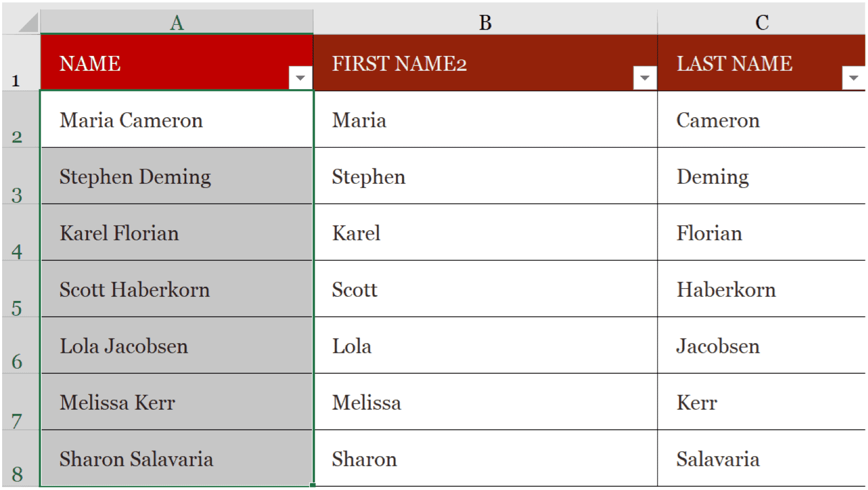The image size is (868, 490).
Task: Select the Kerr last name cell
Action: pos(761,402)
